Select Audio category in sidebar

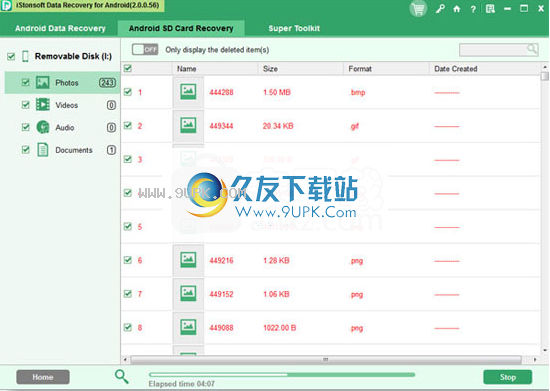(x=62, y=127)
